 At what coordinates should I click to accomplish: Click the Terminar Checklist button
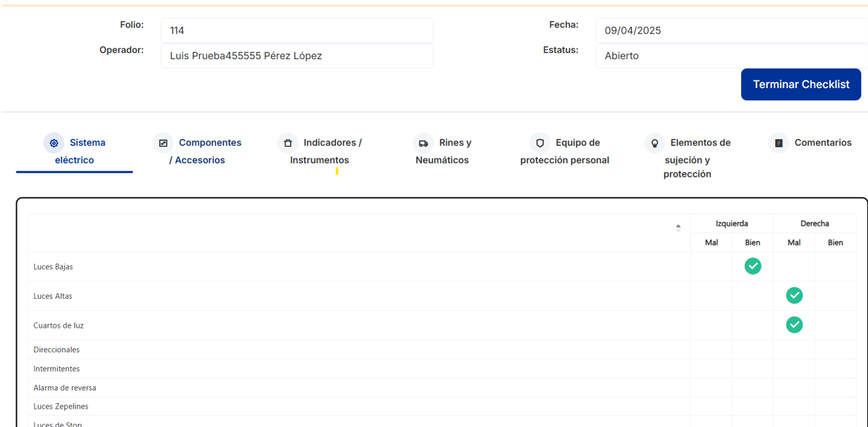pos(801,85)
